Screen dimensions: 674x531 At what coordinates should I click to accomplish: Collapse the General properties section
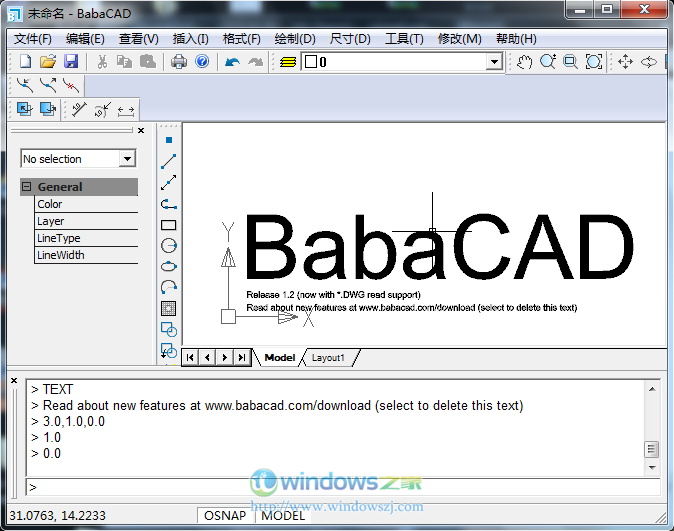tap(27, 187)
